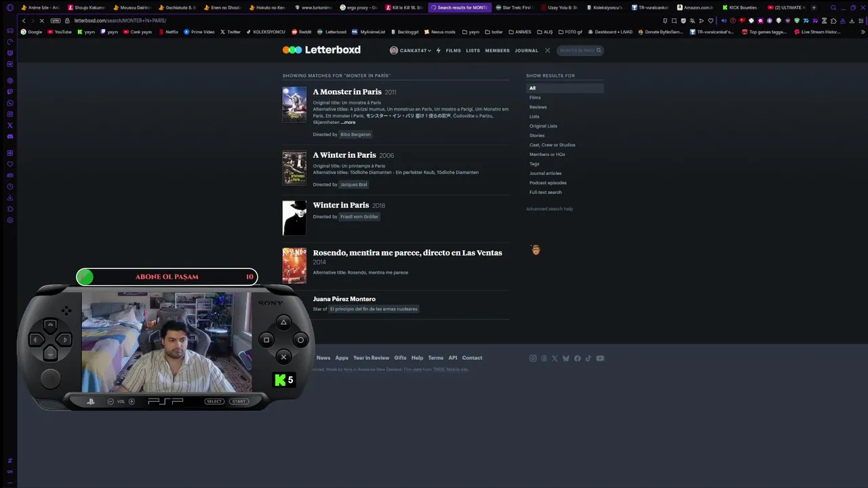Filter results by Films

[535, 98]
